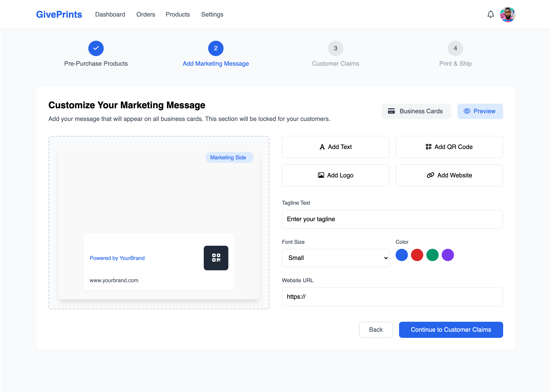The width and height of the screenshot is (550, 392).
Task: Open the notifications bell
Action: [x=490, y=14]
